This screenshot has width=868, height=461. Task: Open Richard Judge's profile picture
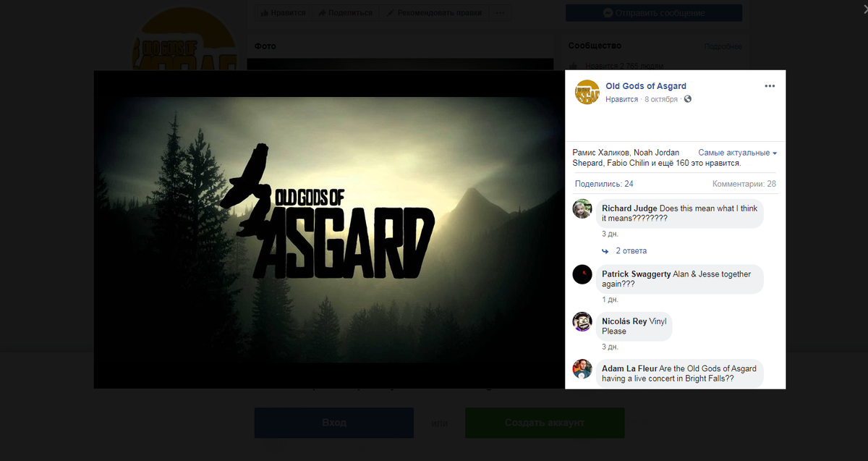point(582,208)
